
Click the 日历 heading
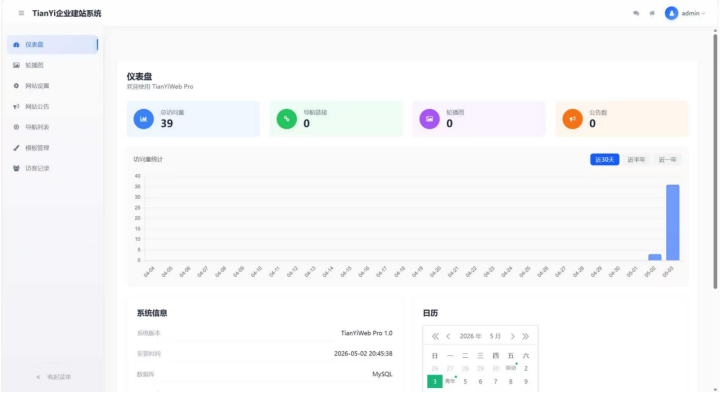430,313
